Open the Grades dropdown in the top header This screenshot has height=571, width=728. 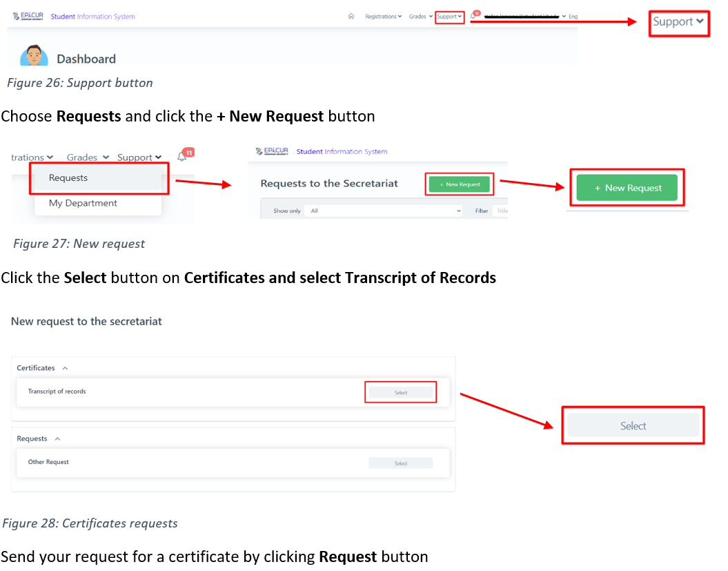[x=420, y=17]
